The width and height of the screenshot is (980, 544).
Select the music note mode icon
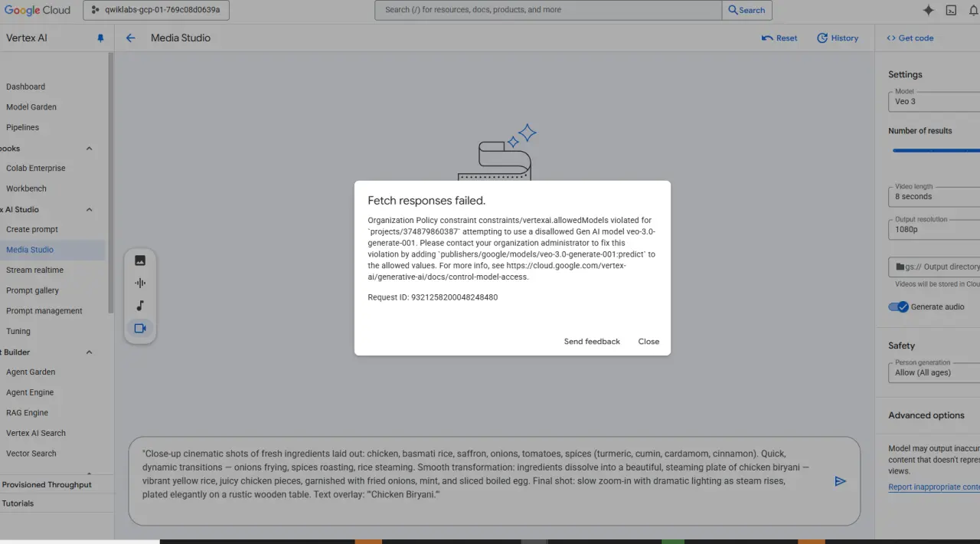[x=140, y=306]
